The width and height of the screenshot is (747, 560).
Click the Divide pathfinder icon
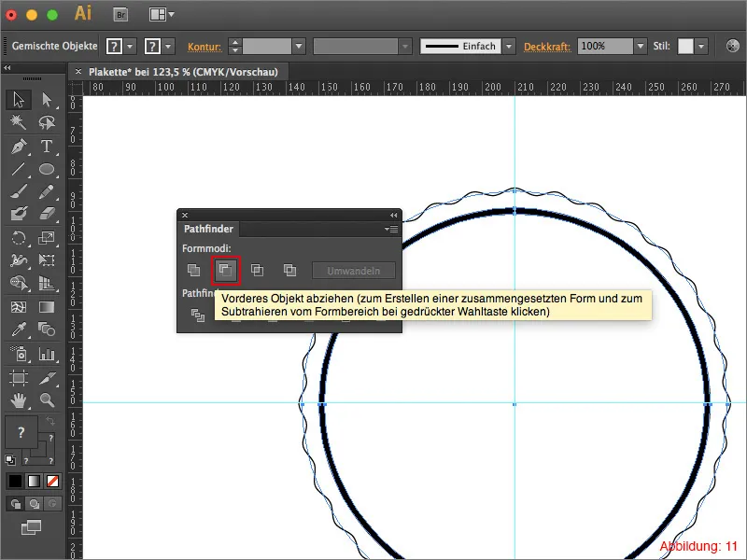click(x=198, y=315)
